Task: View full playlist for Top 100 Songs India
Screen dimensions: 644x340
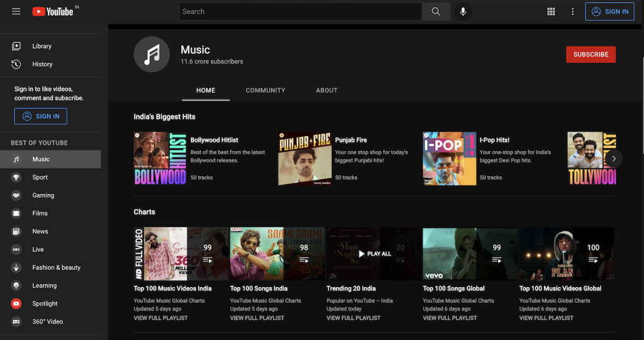Action: [x=257, y=318]
